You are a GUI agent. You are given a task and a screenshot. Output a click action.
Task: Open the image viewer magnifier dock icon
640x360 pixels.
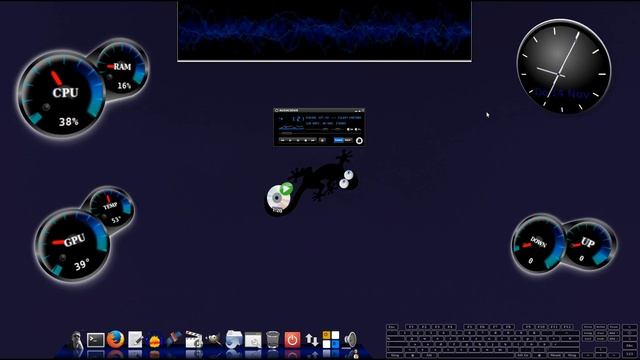coord(253,340)
